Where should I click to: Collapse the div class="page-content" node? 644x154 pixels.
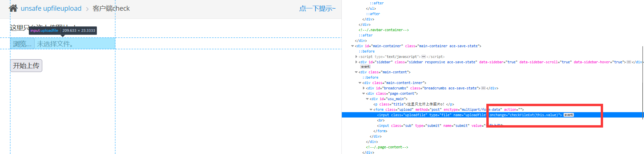pos(364,94)
